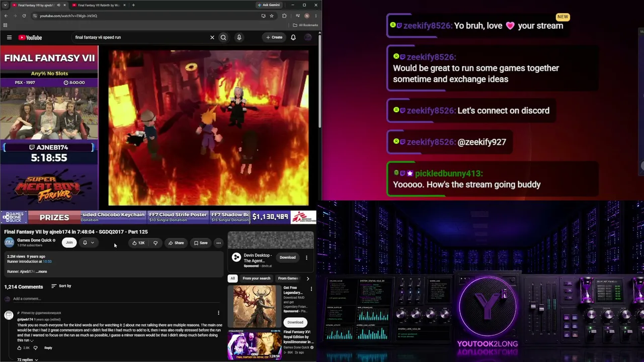Open the All Bookmarks folder

(306, 25)
